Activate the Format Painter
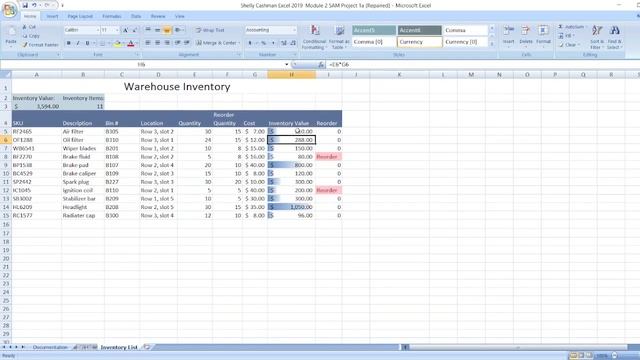This screenshot has height=360, width=640. click(x=40, y=45)
